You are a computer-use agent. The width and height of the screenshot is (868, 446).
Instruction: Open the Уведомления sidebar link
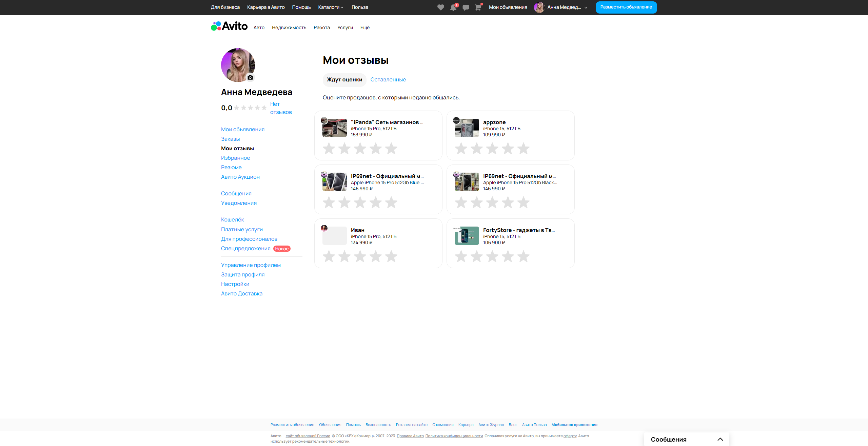(239, 203)
